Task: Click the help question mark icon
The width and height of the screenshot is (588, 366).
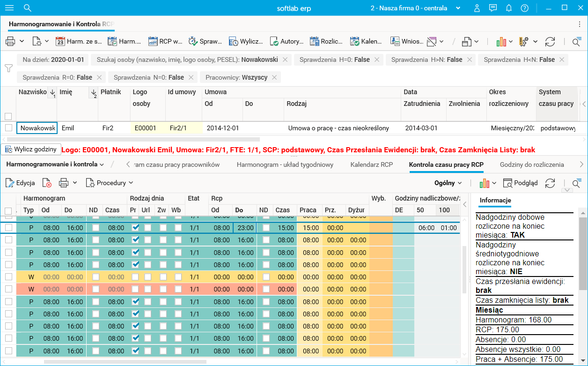Action: 524,8
